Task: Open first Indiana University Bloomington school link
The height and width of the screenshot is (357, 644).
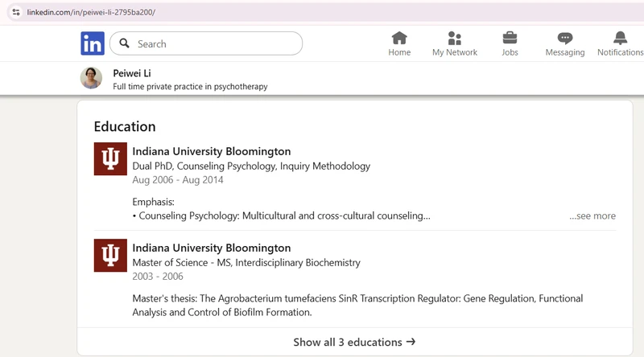Action: (212, 151)
